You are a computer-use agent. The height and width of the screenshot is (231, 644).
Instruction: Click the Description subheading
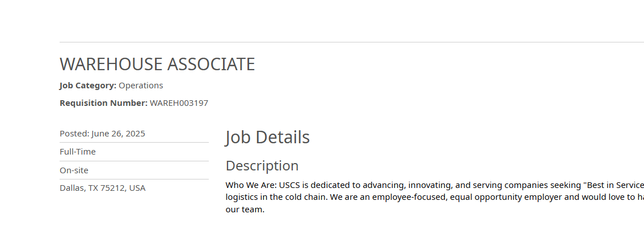[262, 165]
